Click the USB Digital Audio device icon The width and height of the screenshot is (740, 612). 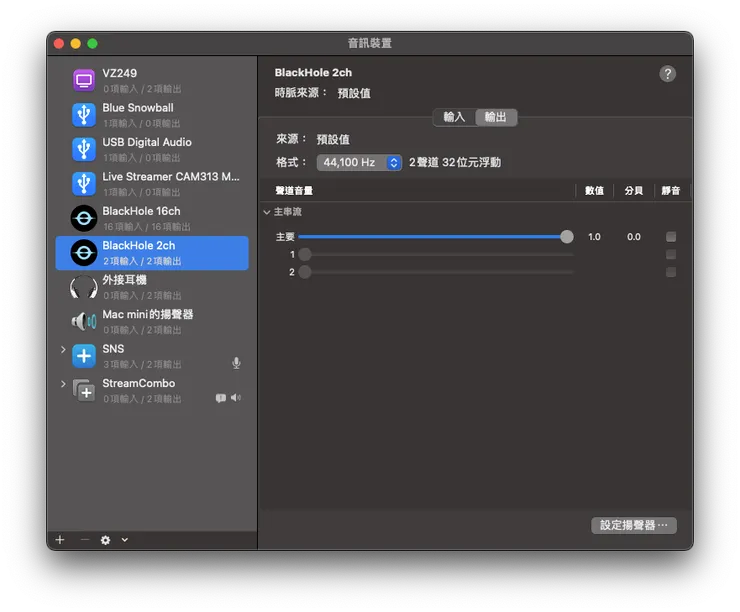point(84,149)
